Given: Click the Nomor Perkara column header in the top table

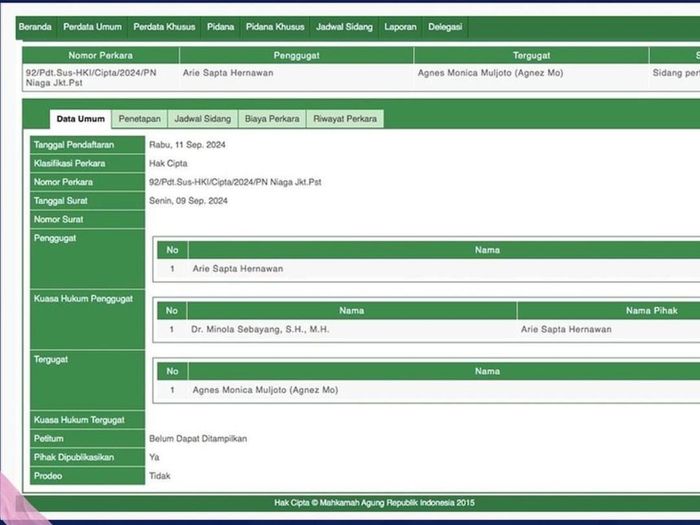Looking at the screenshot, I should click(x=100, y=56).
